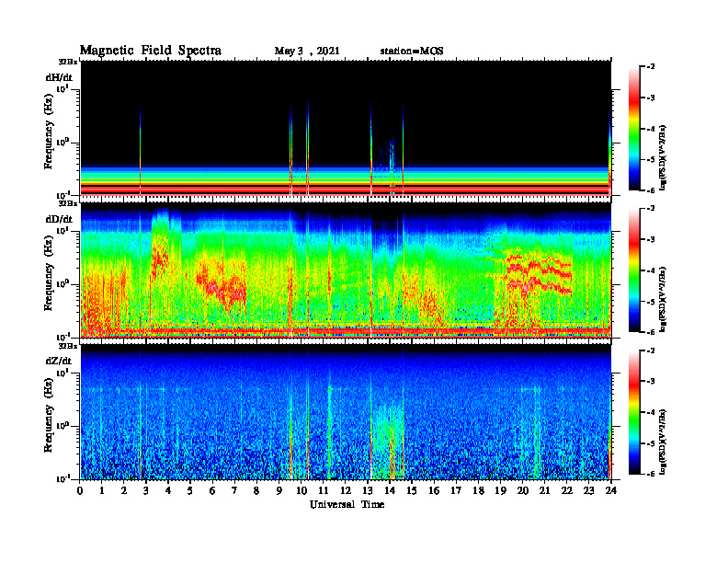Click the hour 17 tick label on the time axis
The height and width of the screenshot is (563, 728).
(456, 490)
